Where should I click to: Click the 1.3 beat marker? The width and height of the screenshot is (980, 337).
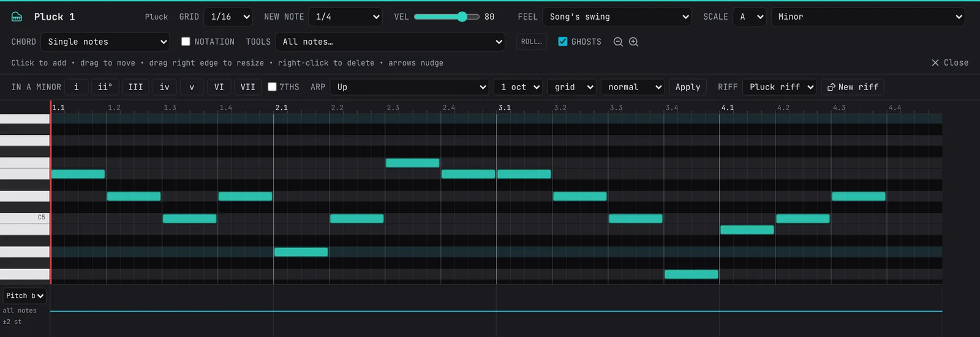click(170, 107)
